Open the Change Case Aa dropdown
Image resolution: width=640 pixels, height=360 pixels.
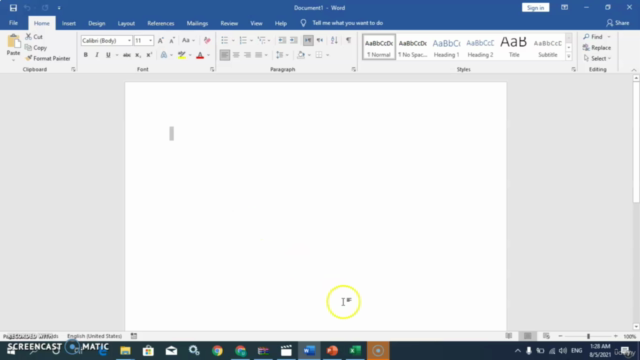[188, 40]
